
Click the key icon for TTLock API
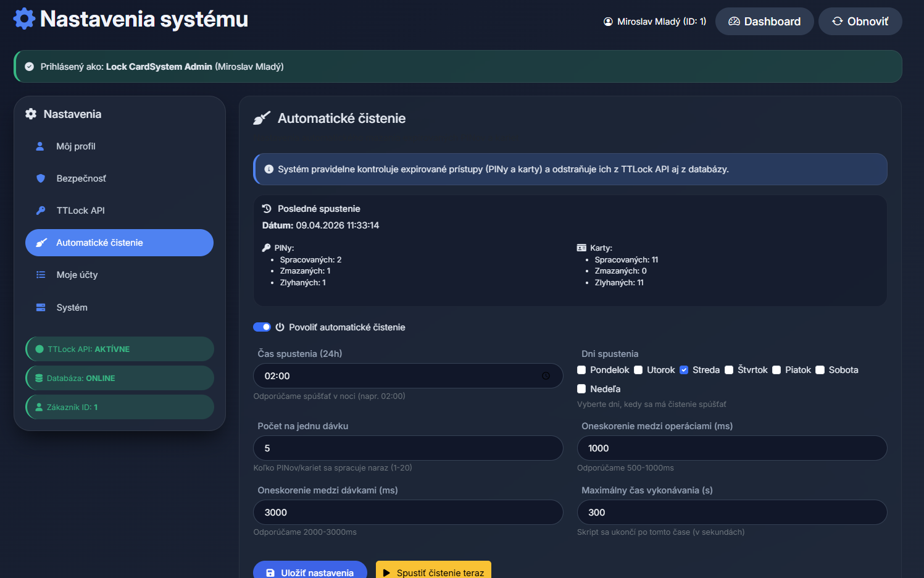click(41, 211)
